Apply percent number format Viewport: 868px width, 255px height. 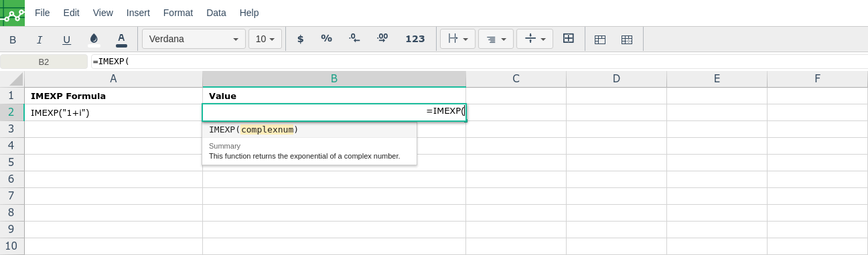point(327,39)
